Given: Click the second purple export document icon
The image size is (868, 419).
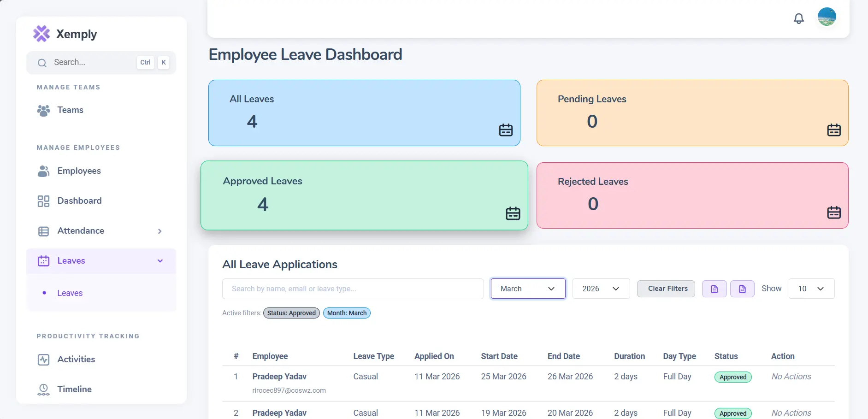Looking at the screenshot, I should [x=742, y=289].
